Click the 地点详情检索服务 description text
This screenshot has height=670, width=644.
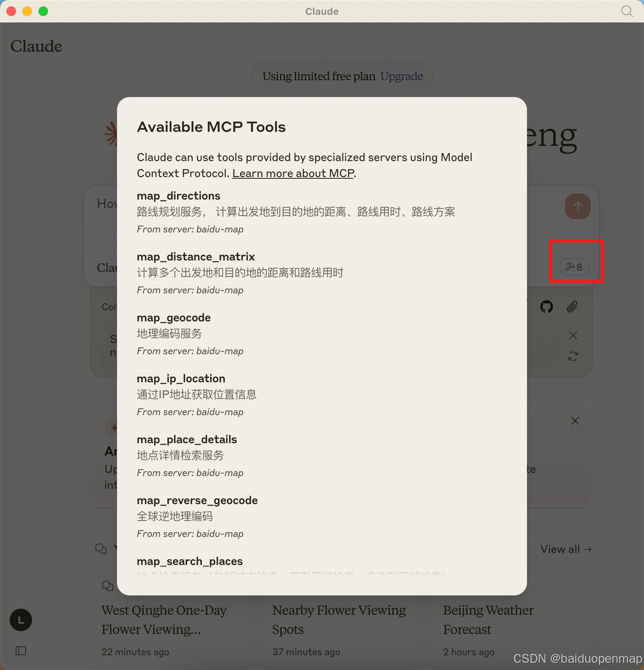(180, 456)
